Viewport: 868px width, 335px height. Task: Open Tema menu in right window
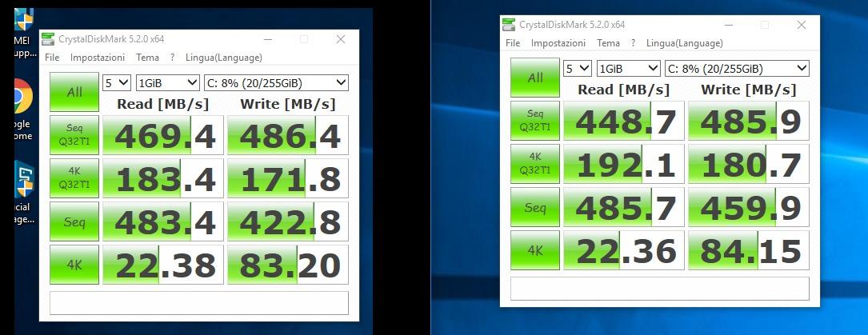pos(608,43)
